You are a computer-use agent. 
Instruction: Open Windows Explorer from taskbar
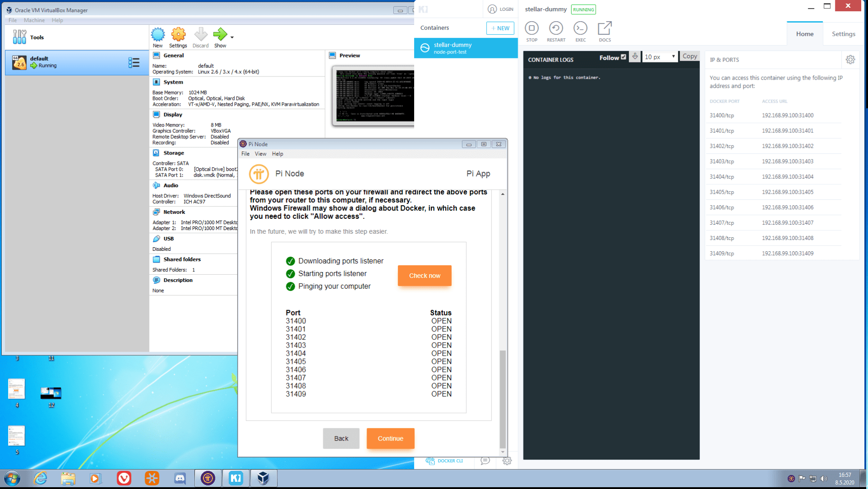click(68, 478)
